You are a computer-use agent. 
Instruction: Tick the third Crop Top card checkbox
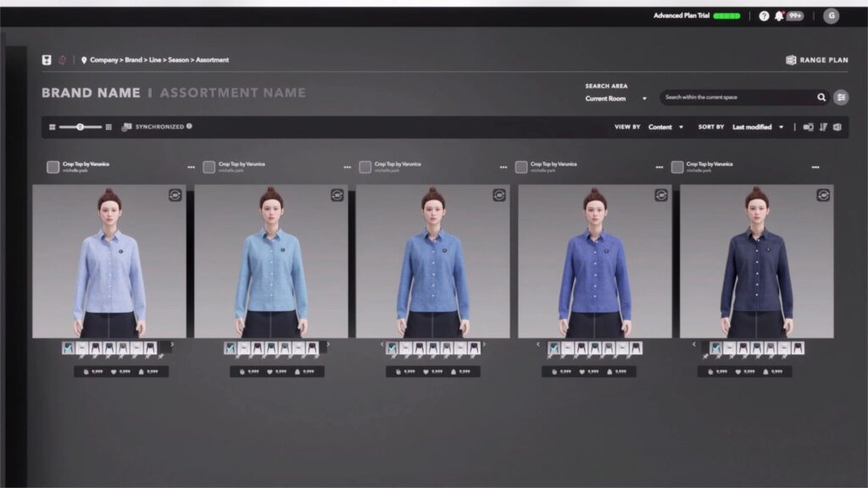(365, 167)
